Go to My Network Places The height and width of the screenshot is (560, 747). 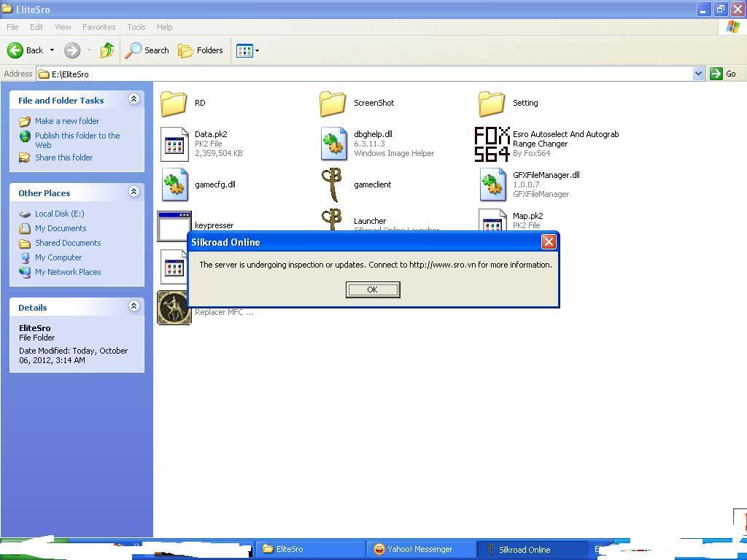pyautogui.click(x=68, y=272)
